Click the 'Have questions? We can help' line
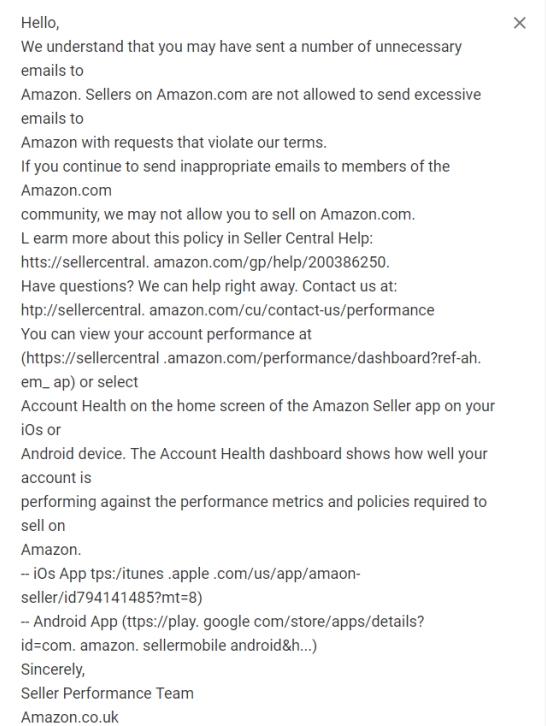This screenshot has height=726, width=546. point(209,286)
